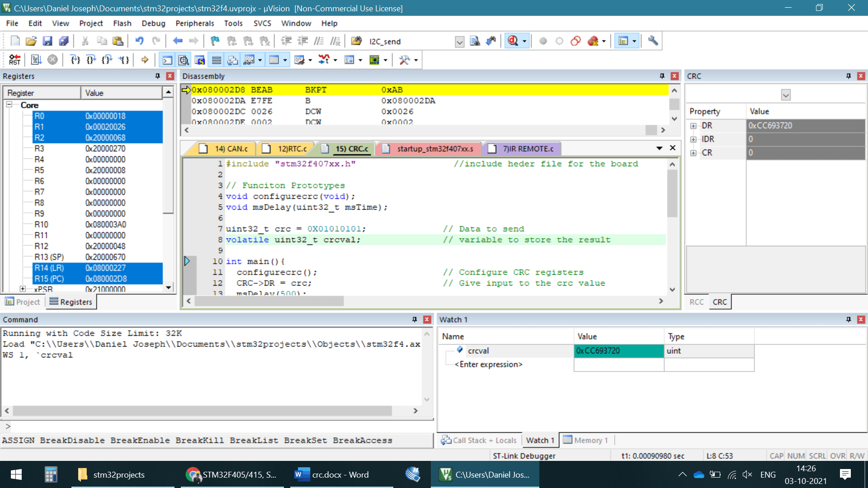Switch to Call Stack + Locals tab
868x488 pixels.
point(479,440)
